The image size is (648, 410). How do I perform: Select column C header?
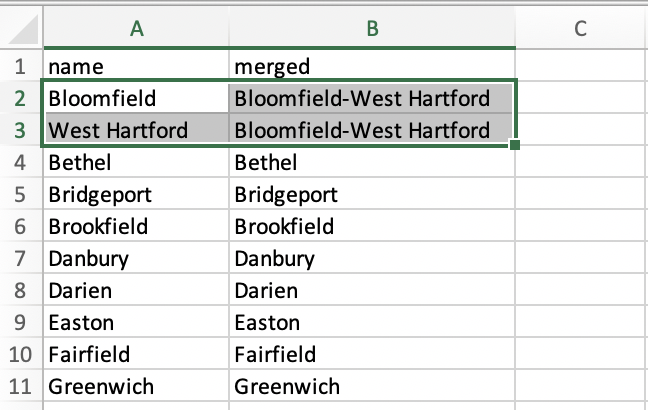click(x=581, y=28)
